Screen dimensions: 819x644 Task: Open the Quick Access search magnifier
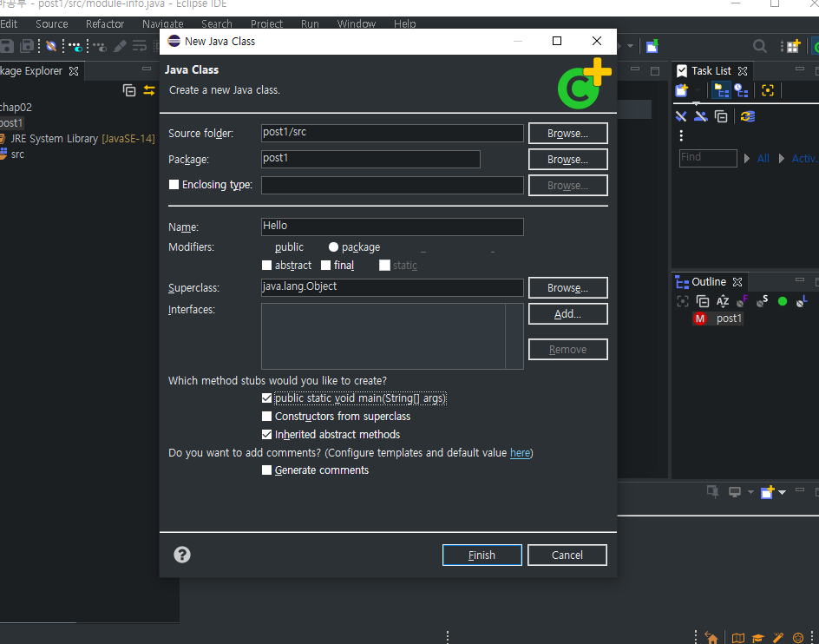[x=759, y=47]
